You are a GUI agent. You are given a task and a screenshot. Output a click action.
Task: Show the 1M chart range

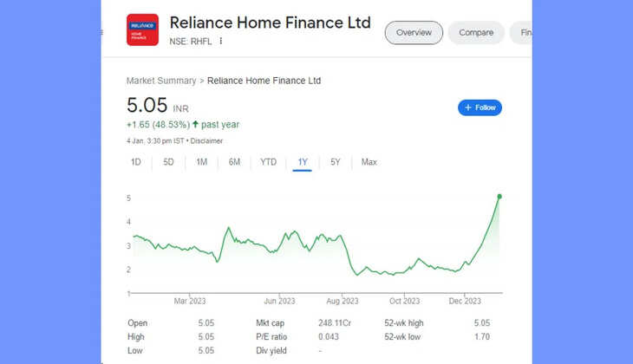pos(202,162)
